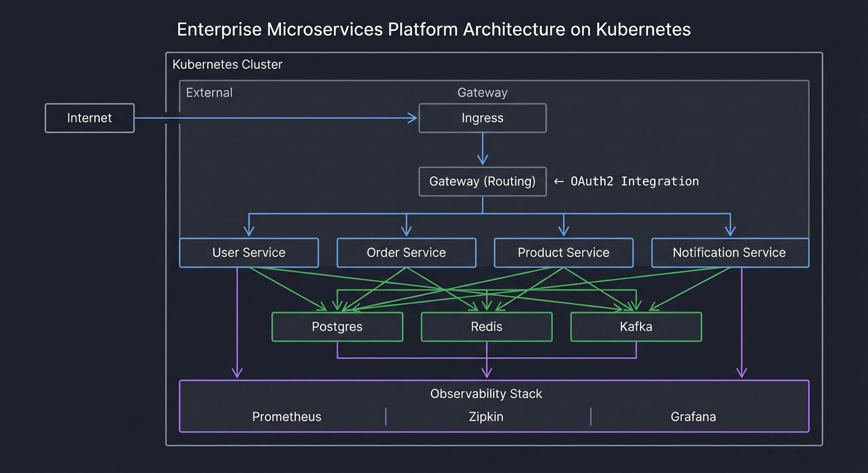Screen dimensions: 868x473
Task: Select the Redis cache node
Action: [486, 326]
